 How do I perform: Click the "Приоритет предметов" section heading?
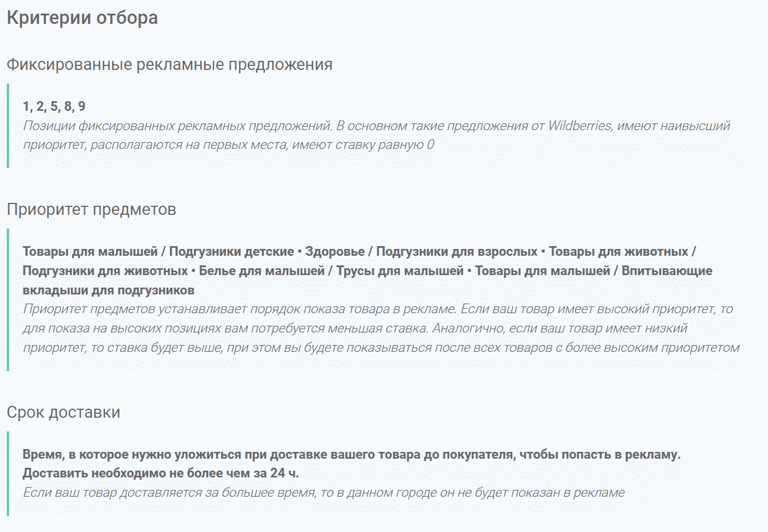pos(92,210)
